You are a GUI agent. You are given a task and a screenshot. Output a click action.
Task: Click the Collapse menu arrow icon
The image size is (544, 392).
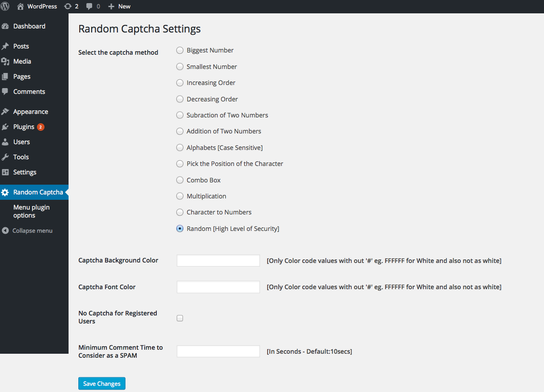tap(5, 230)
